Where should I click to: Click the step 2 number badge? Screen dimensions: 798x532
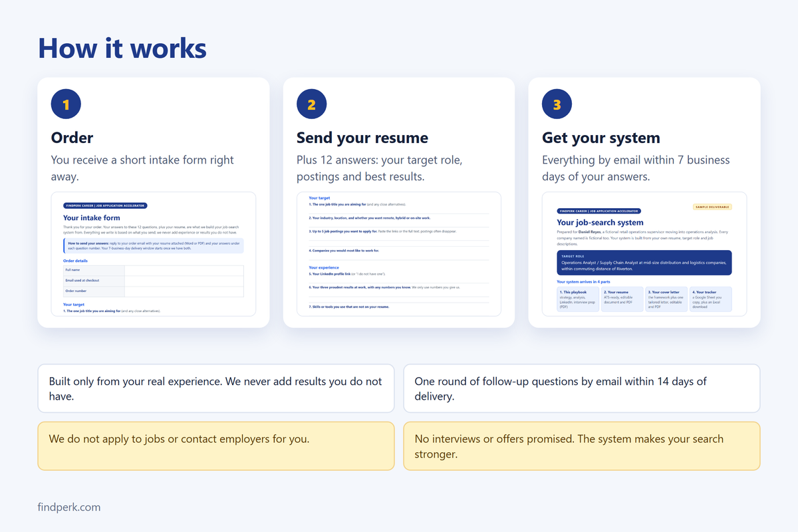(311, 104)
